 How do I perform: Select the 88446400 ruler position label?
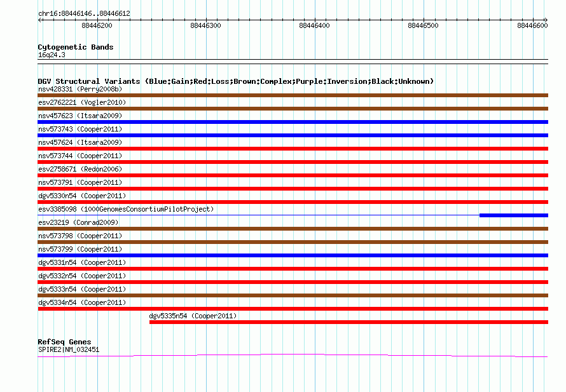(314, 25)
